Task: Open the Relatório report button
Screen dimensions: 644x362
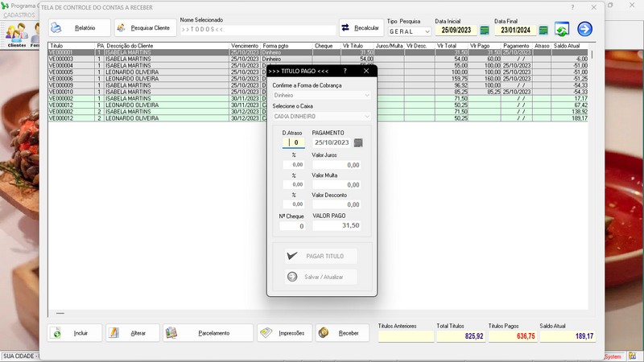Action: tap(77, 28)
